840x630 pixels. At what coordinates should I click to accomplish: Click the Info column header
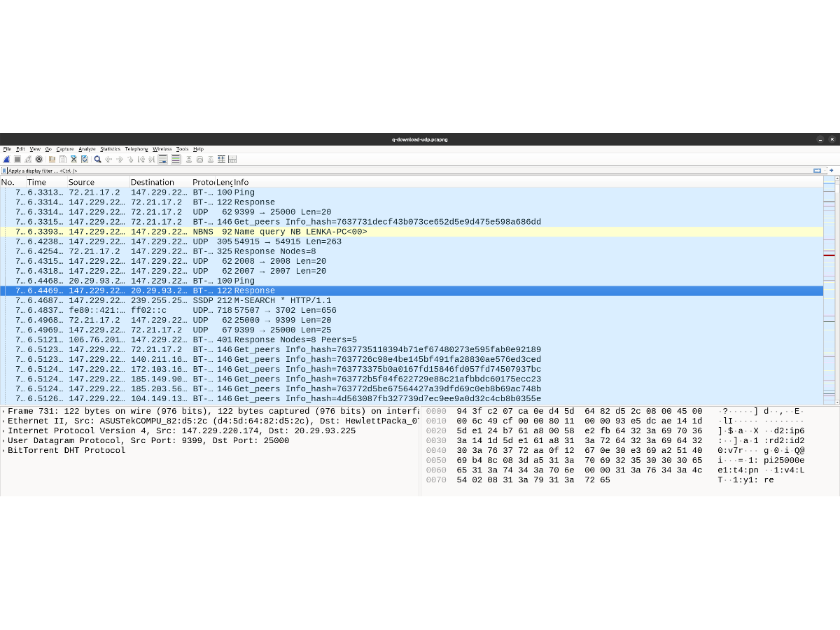pyautogui.click(x=241, y=182)
